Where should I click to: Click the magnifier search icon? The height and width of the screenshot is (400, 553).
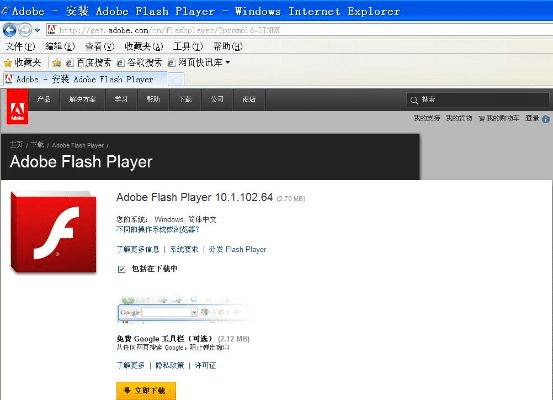pyautogui.click(x=414, y=100)
